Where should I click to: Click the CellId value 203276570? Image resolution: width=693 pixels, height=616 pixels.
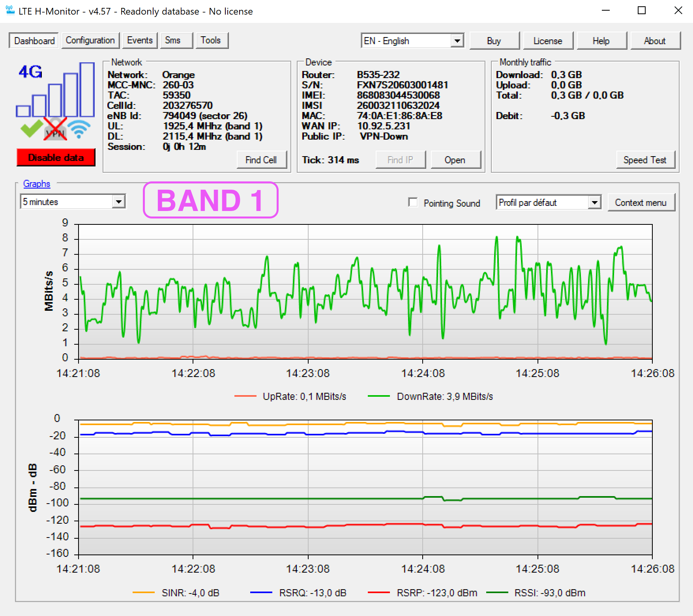coord(187,105)
